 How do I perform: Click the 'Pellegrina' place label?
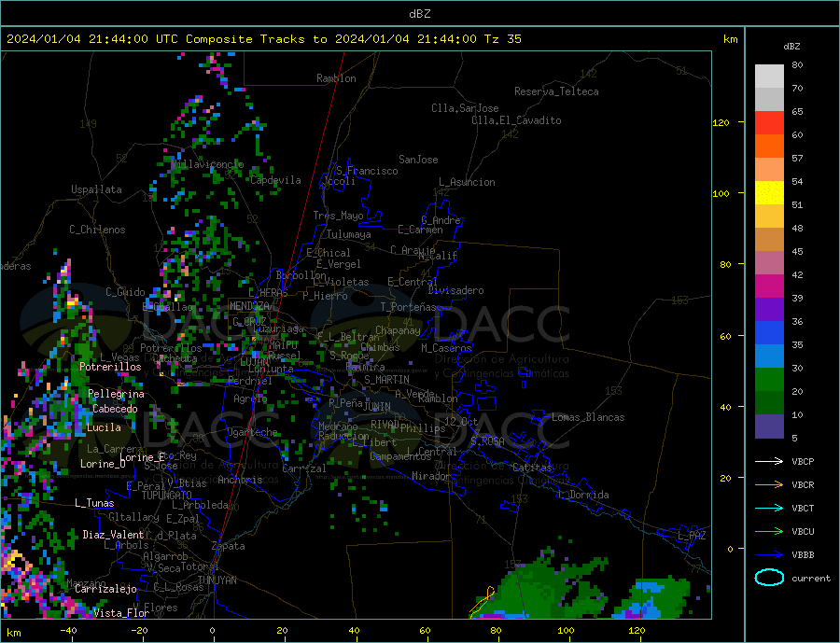pos(117,394)
